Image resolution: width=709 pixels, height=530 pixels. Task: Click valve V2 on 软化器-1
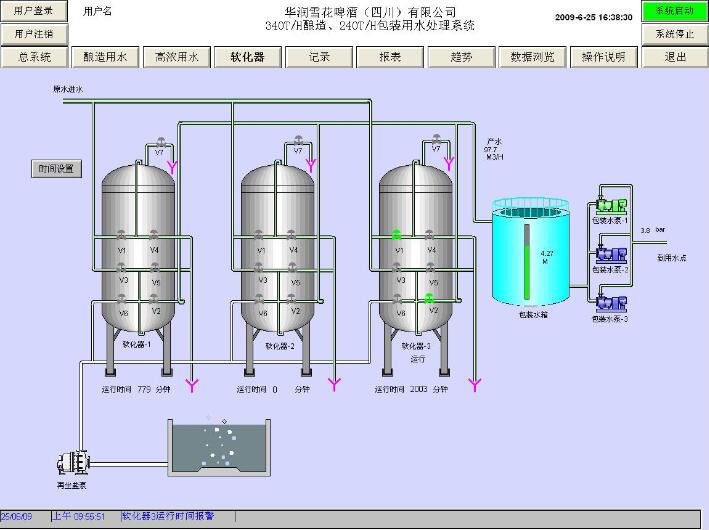(x=154, y=299)
